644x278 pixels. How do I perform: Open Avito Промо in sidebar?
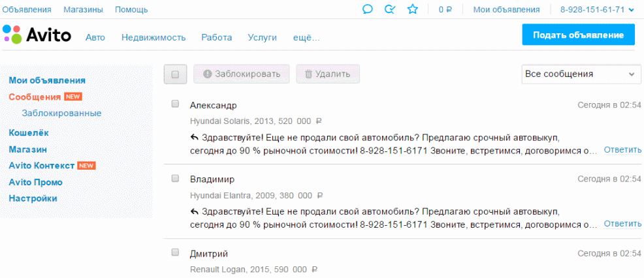tap(36, 182)
